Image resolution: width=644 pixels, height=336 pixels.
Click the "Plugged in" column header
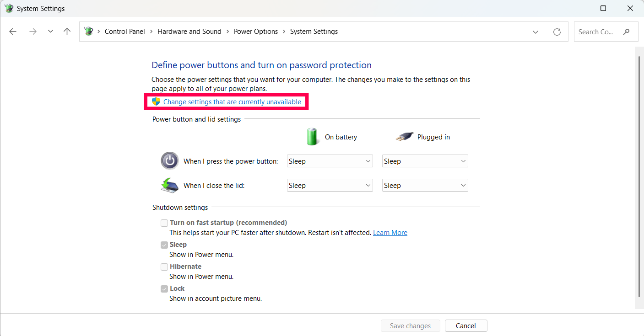(433, 137)
